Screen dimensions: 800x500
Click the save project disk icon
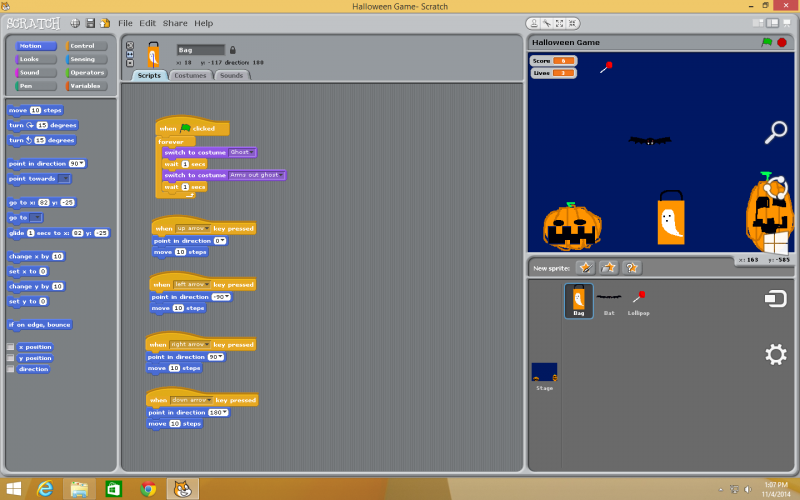point(90,23)
